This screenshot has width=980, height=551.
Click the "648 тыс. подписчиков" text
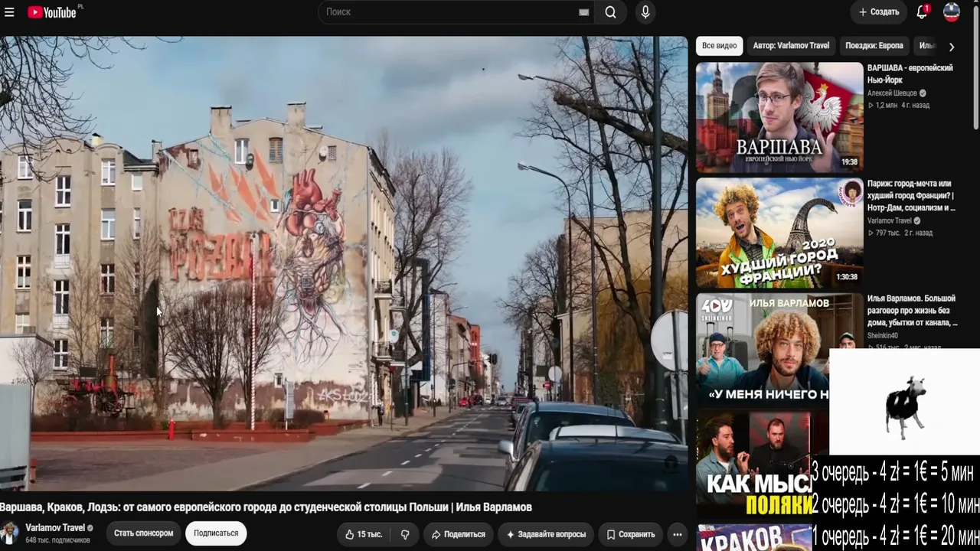tap(58, 540)
